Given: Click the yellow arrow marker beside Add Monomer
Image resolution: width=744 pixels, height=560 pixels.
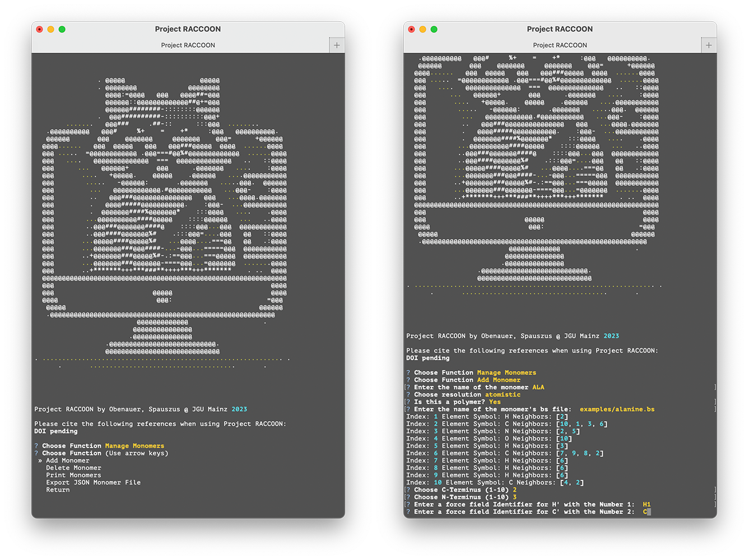Looking at the screenshot, I should pyautogui.click(x=39, y=460).
